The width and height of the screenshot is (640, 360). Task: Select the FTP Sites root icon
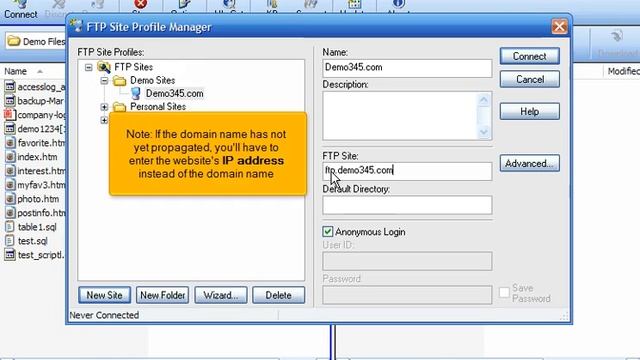(x=104, y=67)
